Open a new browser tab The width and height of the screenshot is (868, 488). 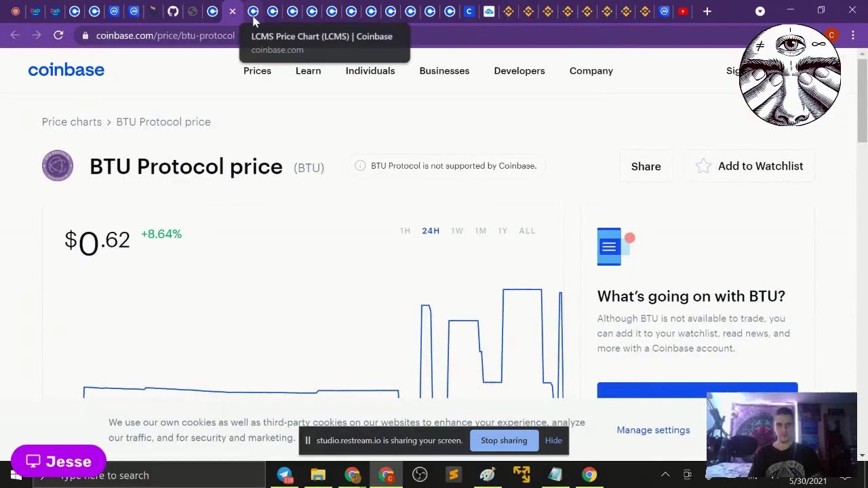point(707,11)
